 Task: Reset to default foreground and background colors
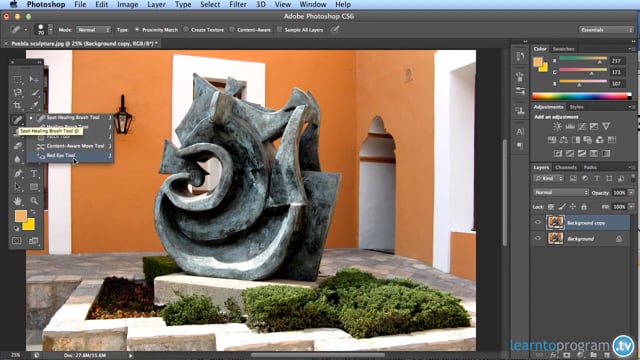(x=16, y=229)
